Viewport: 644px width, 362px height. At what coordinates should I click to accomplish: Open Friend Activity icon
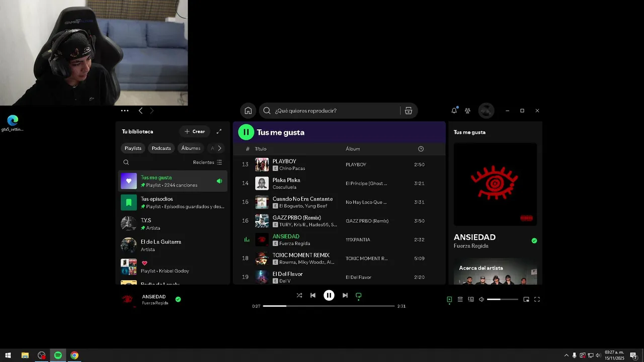pyautogui.click(x=468, y=111)
